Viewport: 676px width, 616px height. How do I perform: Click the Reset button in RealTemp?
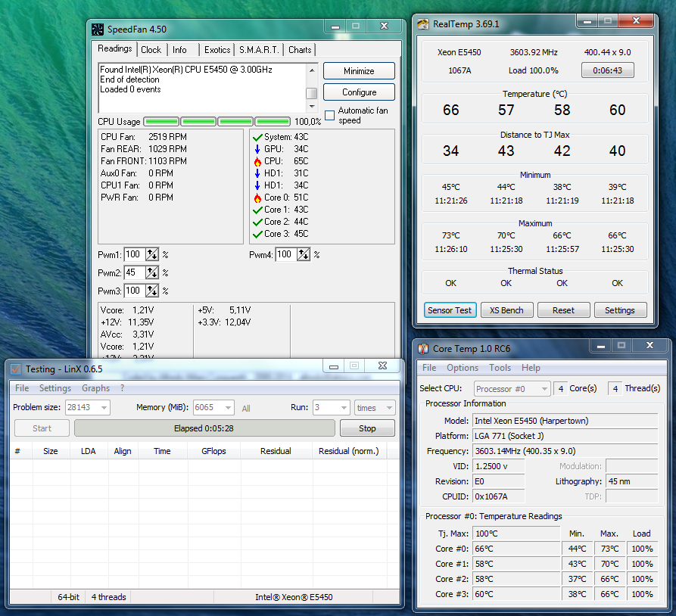563,310
